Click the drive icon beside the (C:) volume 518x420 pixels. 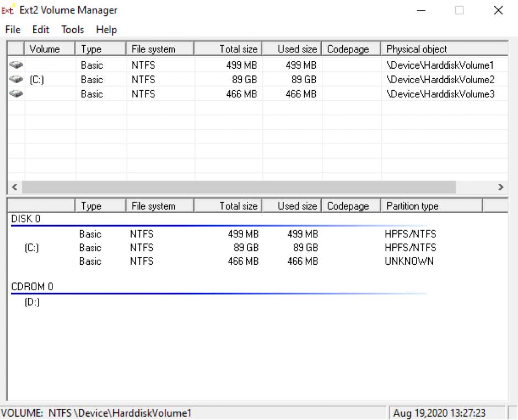tap(15, 80)
